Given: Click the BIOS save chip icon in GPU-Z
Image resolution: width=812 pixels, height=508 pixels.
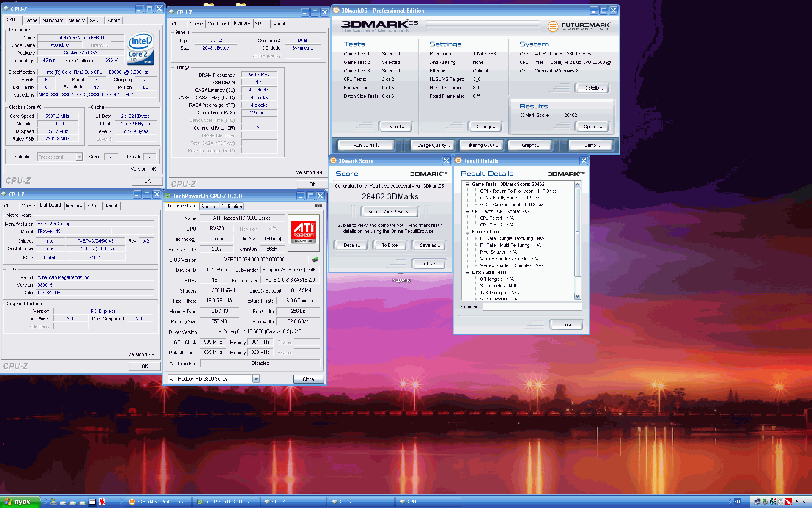Looking at the screenshot, I should (315, 260).
